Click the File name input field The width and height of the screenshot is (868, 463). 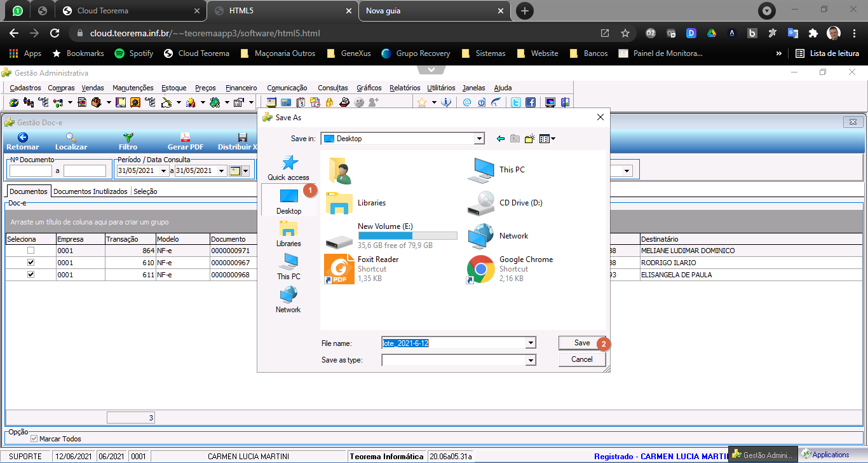pyautogui.click(x=454, y=343)
